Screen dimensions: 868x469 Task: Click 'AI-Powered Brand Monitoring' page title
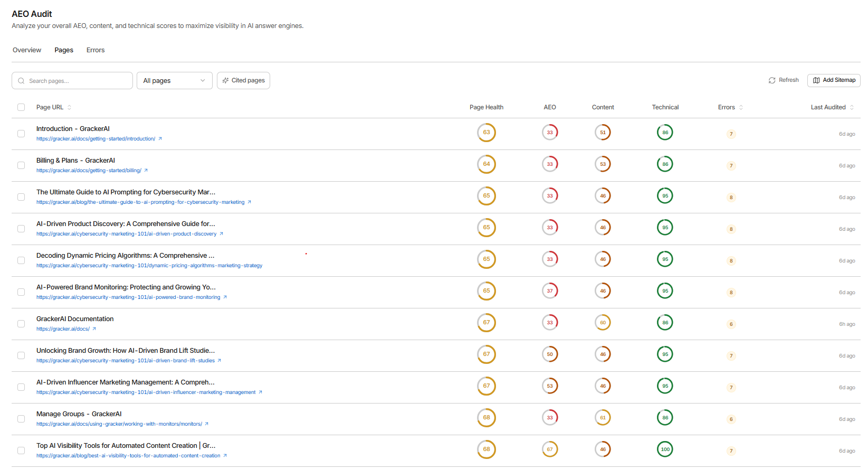(126, 287)
